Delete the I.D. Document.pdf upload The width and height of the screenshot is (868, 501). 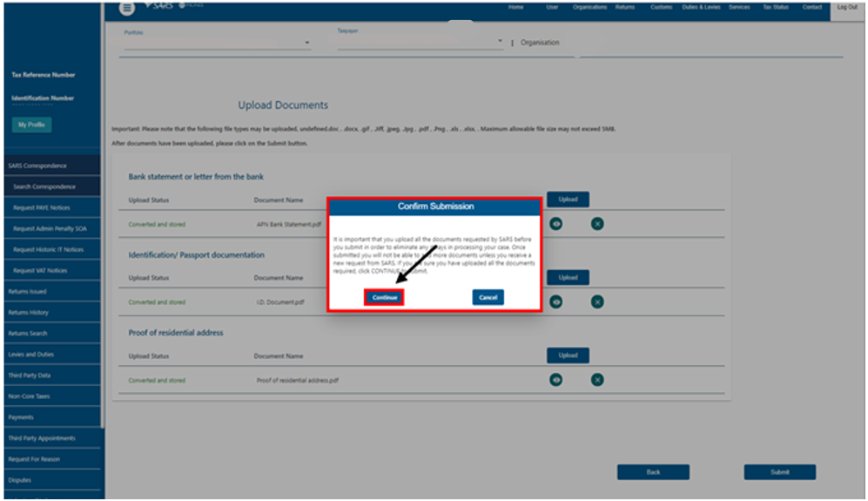tap(597, 301)
